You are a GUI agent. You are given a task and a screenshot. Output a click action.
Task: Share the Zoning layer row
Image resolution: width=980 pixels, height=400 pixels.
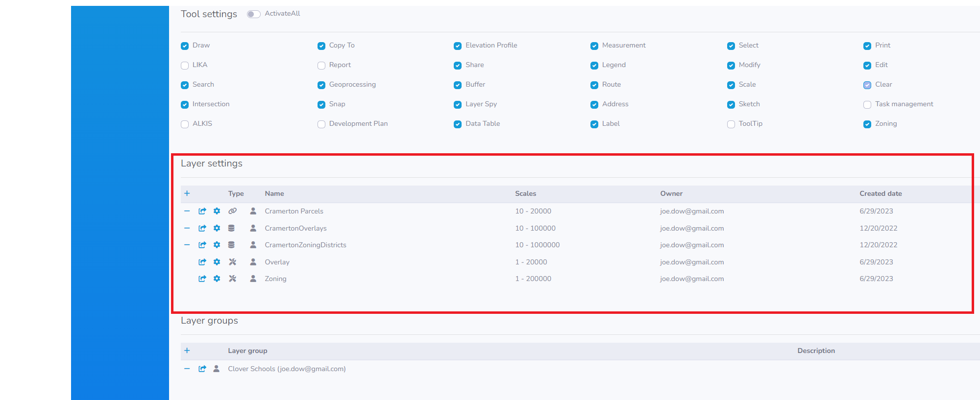202,279
